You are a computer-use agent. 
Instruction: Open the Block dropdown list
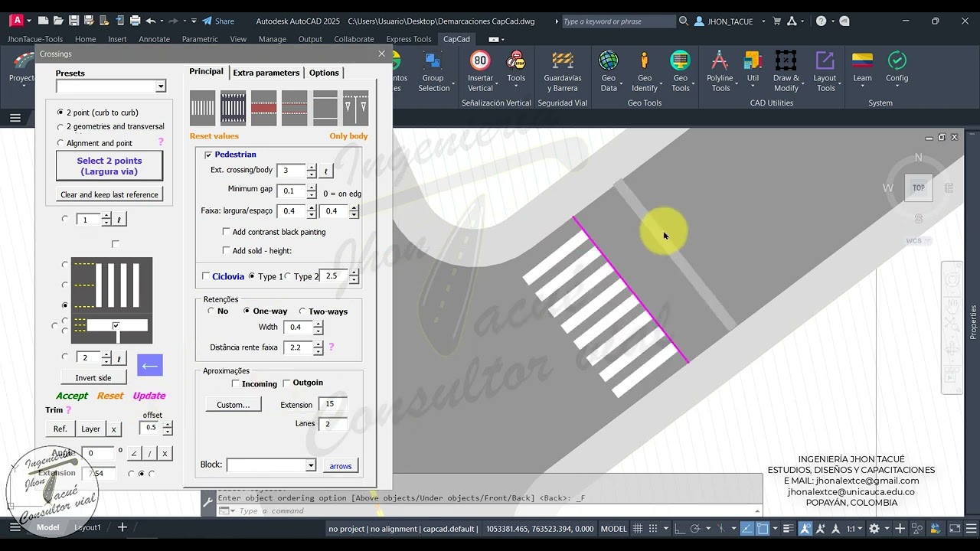pyautogui.click(x=310, y=465)
